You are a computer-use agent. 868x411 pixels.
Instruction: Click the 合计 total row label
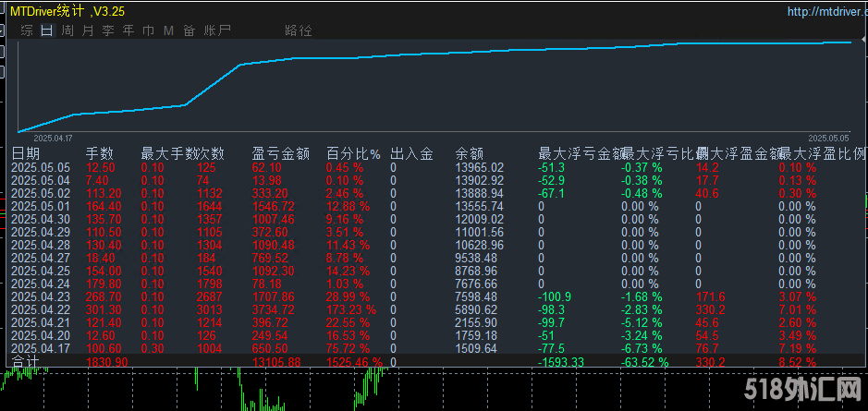tap(26, 362)
